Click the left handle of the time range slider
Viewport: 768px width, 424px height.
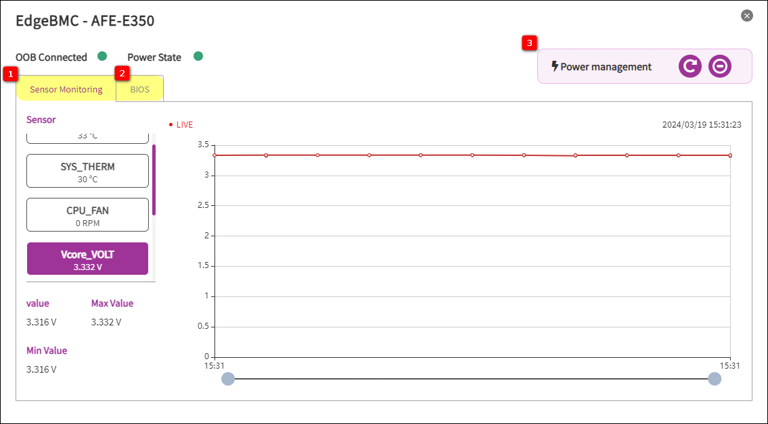click(228, 379)
